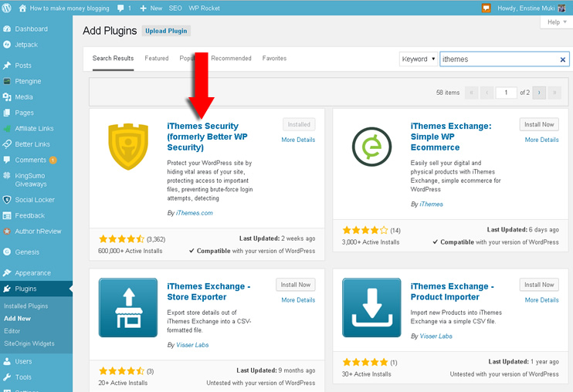Open the SEO menu in admin bar
This screenshot has width=573, height=392.
point(175,8)
